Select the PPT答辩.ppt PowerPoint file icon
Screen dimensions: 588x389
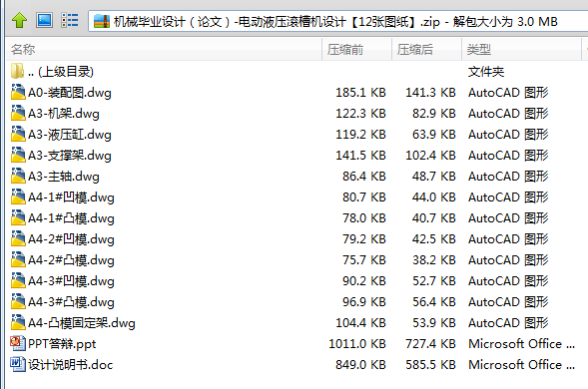(18, 343)
